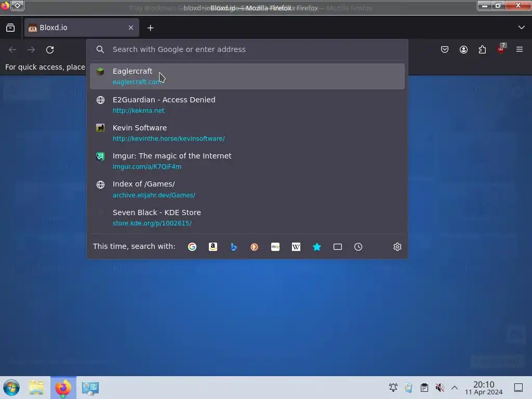The width and height of the screenshot is (532, 399).
Task: Open the Extensions puzzle icon
Action: [482, 49]
